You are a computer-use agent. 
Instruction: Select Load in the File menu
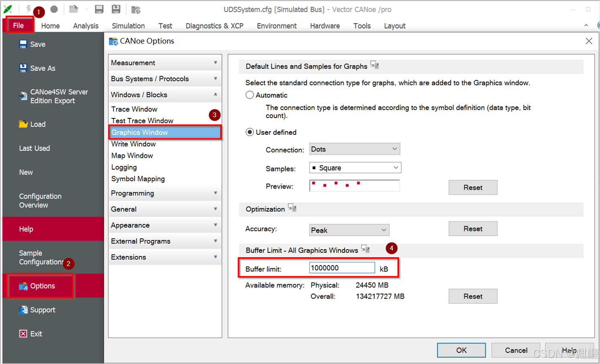(32, 124)
